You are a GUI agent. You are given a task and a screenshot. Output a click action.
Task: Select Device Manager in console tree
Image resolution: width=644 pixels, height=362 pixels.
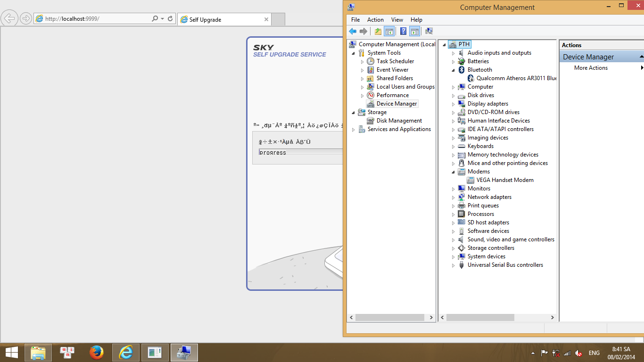pos(396,104)
